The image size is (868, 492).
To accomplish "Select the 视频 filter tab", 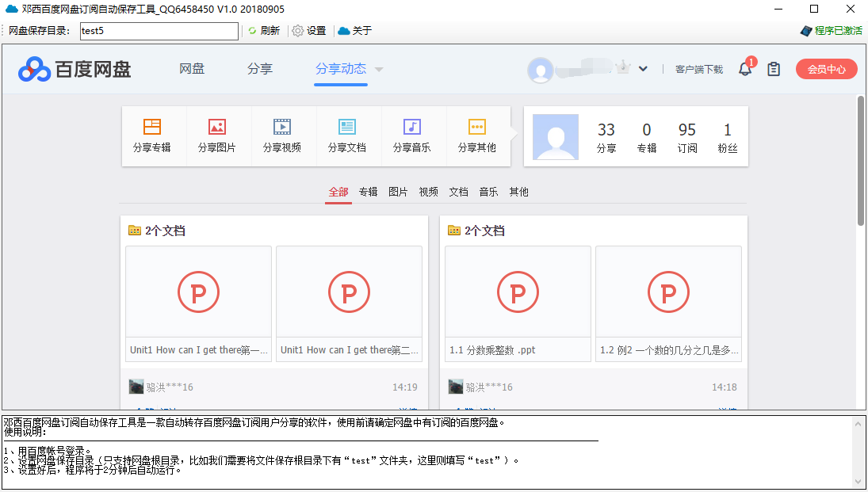I will pyautogui.click(x=429, y=192).
